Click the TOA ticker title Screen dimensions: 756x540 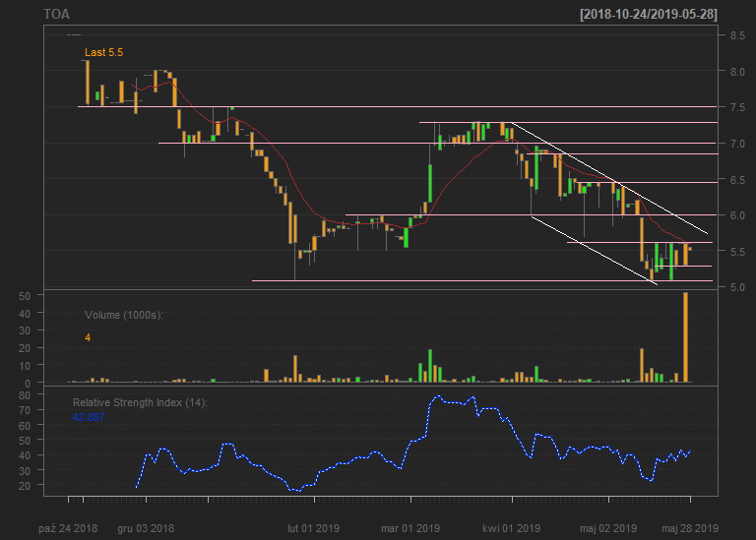pos(56,15)
